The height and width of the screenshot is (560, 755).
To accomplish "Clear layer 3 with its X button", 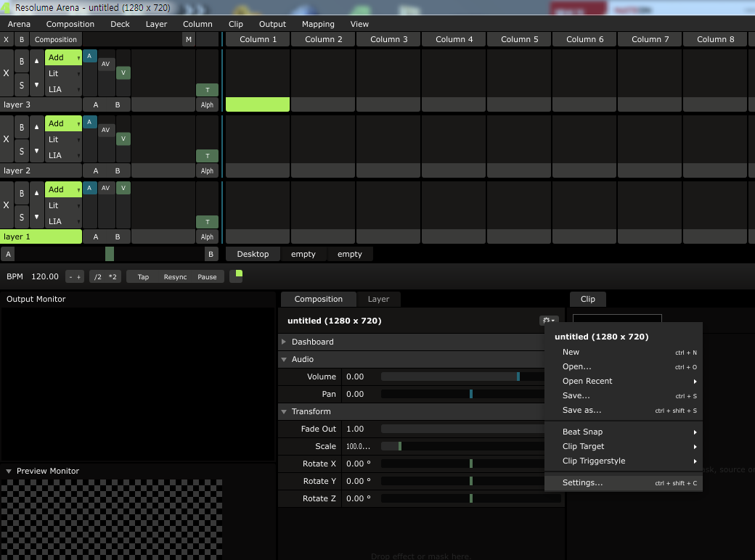I will click(7, 73).
